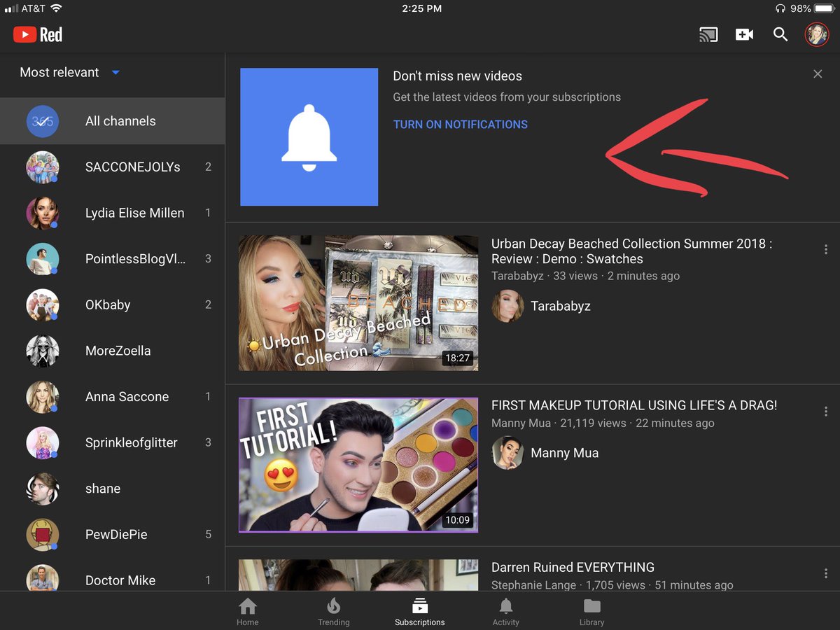Image resolution: width=840 pixels, height=630 pixels.
Task: Select the Subscriptions tab
Action: click(420, 611)
